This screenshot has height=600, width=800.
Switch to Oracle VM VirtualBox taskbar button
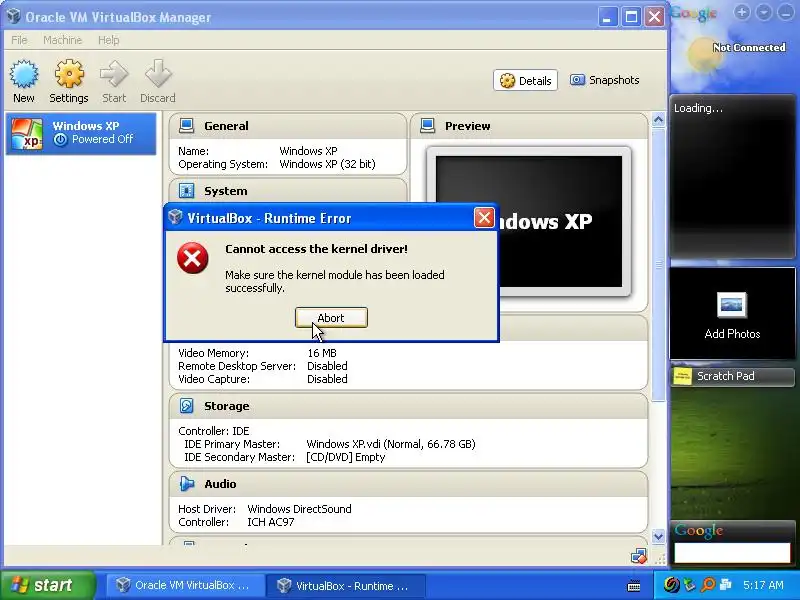(184, 585)
